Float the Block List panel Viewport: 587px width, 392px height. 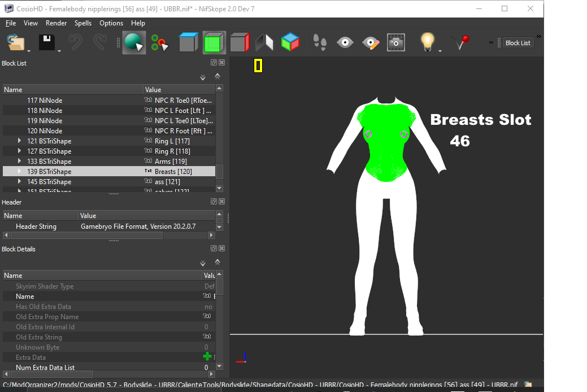pyautogui.click(x=214, y=63)
